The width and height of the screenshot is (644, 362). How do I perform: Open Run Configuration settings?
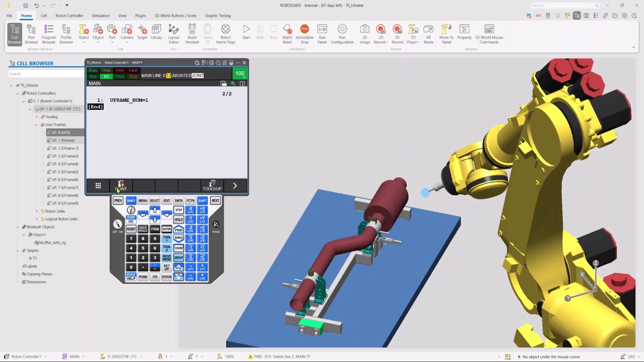(x=342, y=34)
